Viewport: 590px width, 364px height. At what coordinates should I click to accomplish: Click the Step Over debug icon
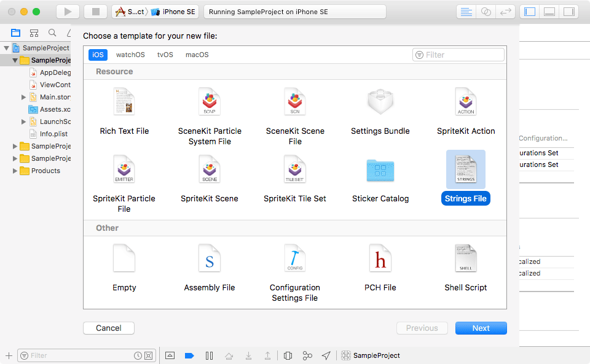click(229, 355)
